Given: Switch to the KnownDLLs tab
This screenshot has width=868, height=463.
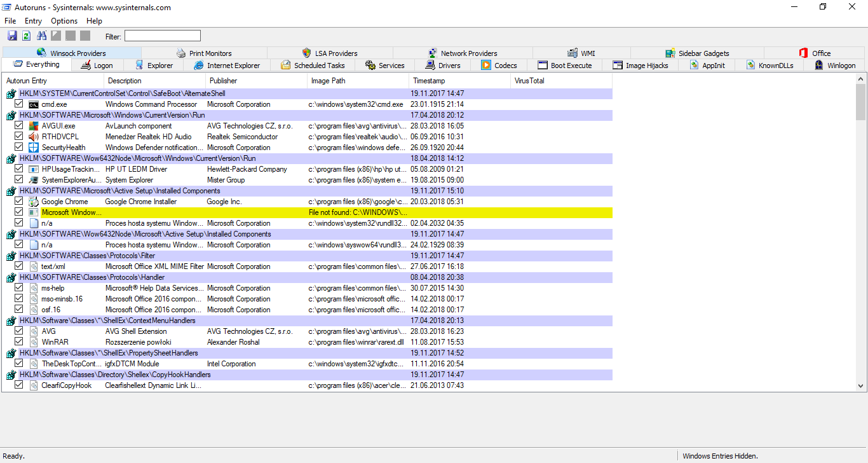Looking at the screenshot, I should 769,66.
